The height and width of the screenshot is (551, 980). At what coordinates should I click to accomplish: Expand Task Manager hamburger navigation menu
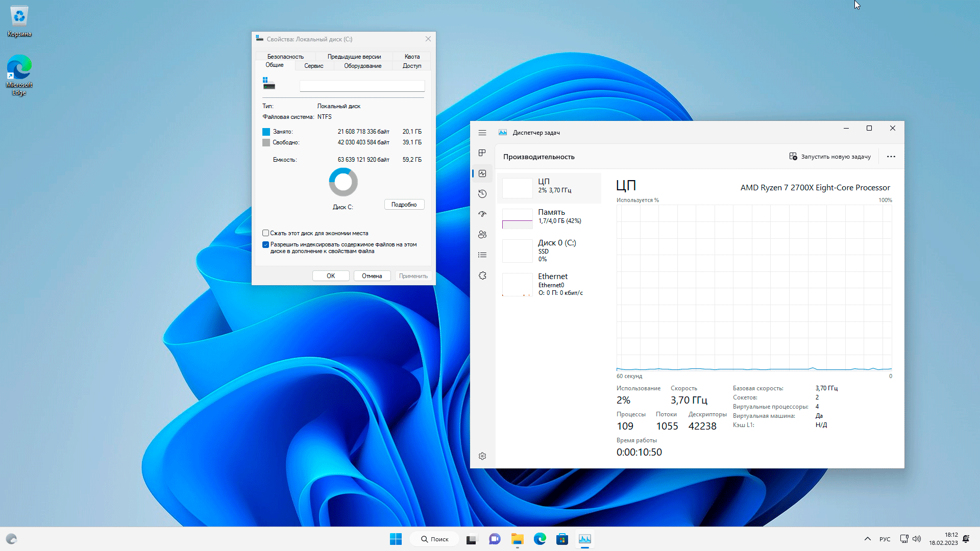482,133
